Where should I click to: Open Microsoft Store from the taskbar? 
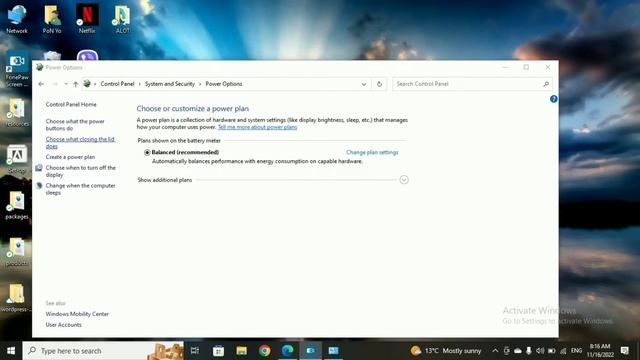pos(218,351)
